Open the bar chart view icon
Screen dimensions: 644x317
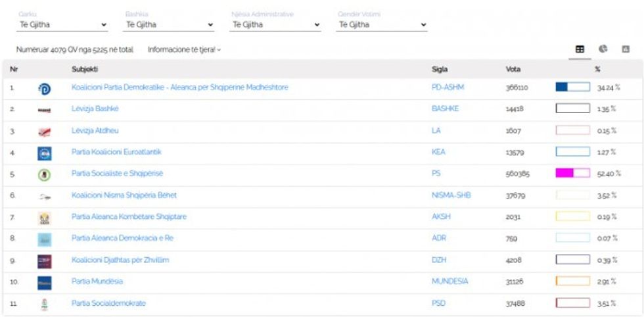[x=626, y=49]
